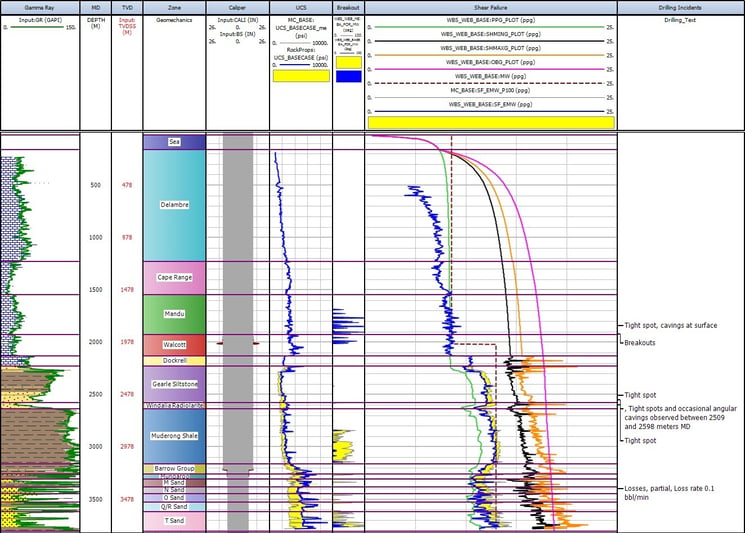The width and height of the screenshot is (745, 533).
Task: Click the 500 MD depth label
Action: (96, 185)
